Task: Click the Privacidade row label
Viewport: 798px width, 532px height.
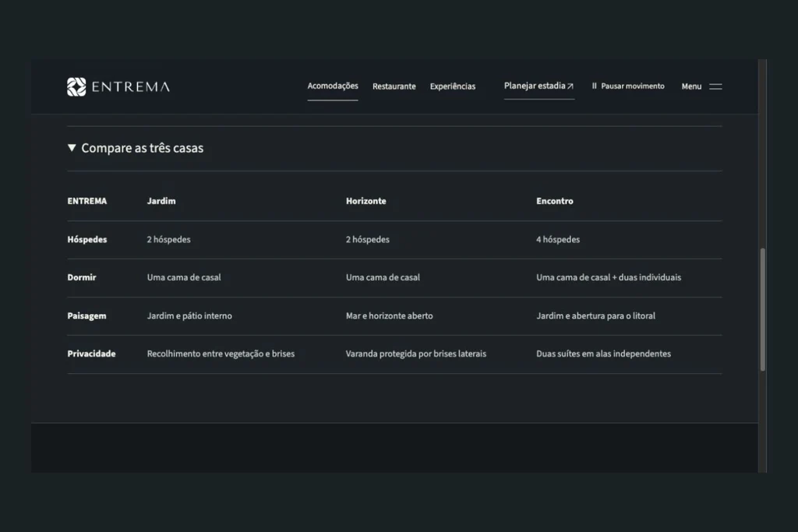Action: click(x=92, y=354)
